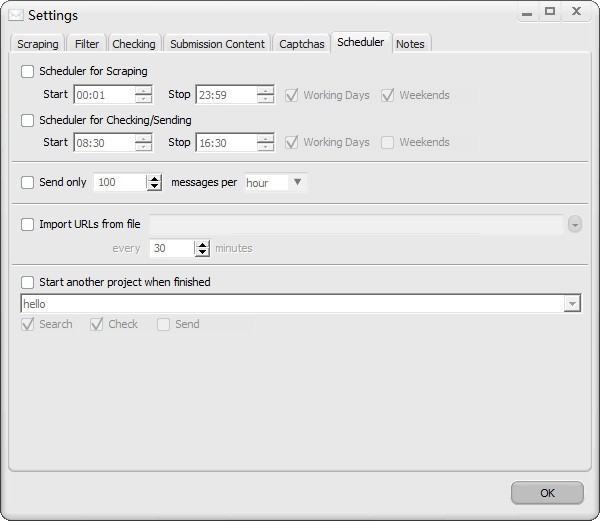Open the messages per hour dropdown
Screen dimensions: 600x521
tap(297, 182)
